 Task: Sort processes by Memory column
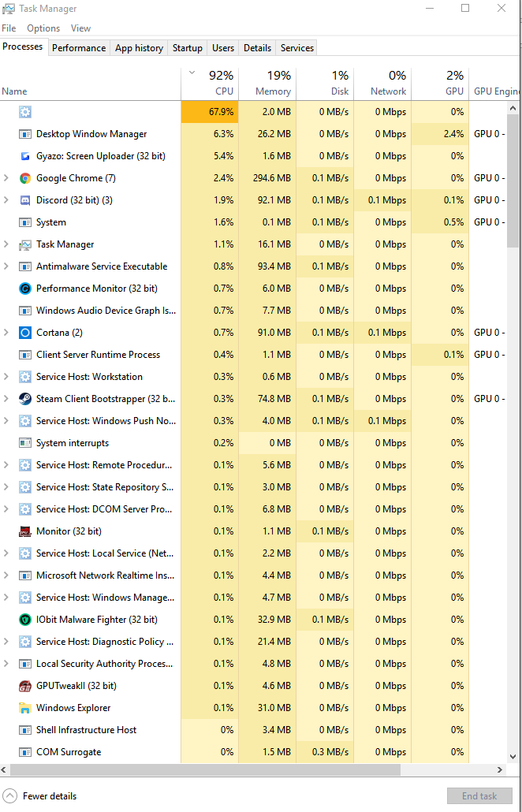[x=267, y=84]
